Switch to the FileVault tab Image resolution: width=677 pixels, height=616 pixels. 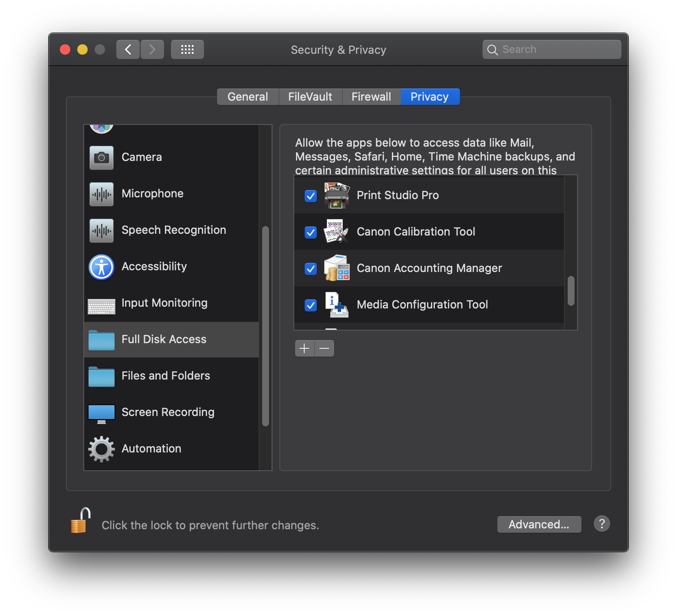[309, 96]
